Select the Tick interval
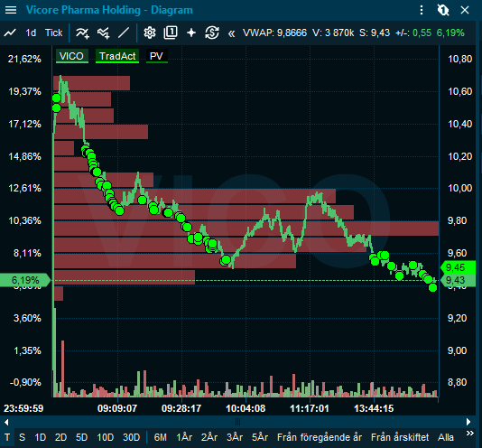The height and width of the screenshot is (448, 482). pyautogui.click(x=54, y=33)
